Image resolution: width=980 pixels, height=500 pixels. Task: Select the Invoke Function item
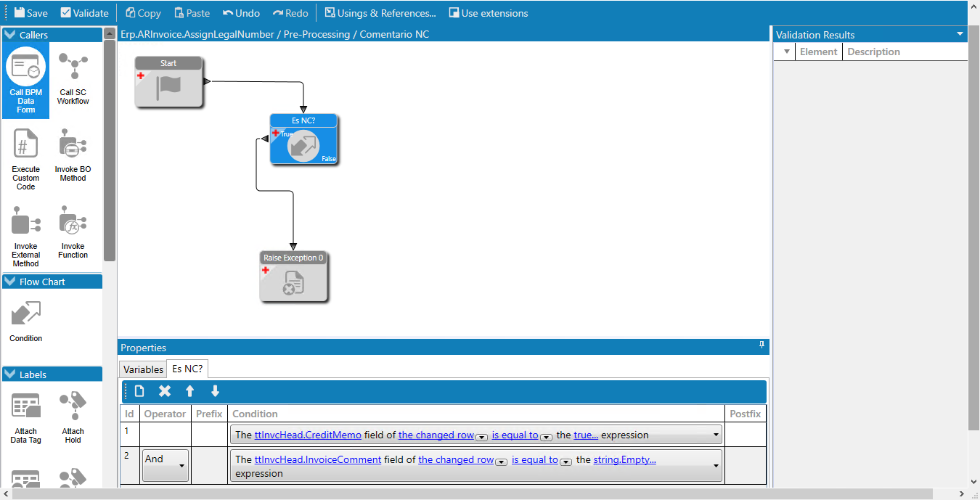pyautogui.click(x=73, y=232)
